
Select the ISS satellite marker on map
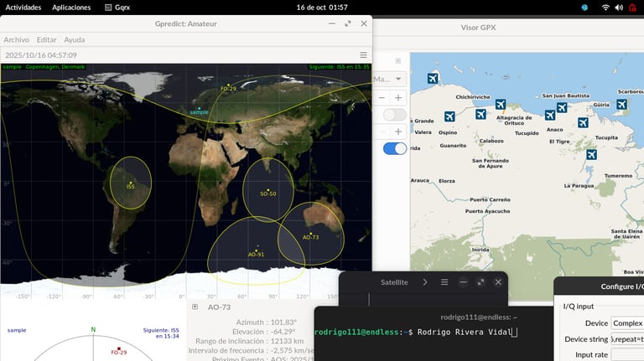[x=131, y=183]
